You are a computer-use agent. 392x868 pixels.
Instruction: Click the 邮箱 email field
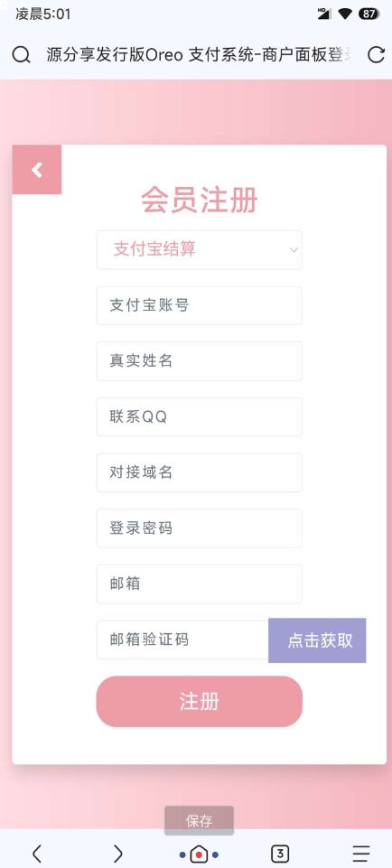(x=200, y=584)
